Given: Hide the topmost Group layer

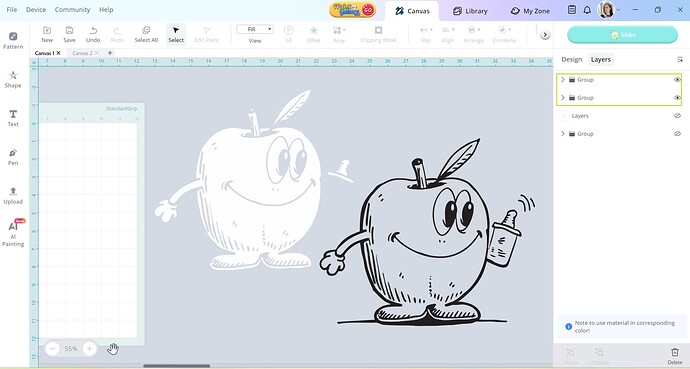Looking at the screenshot, I should click(677, 80).
